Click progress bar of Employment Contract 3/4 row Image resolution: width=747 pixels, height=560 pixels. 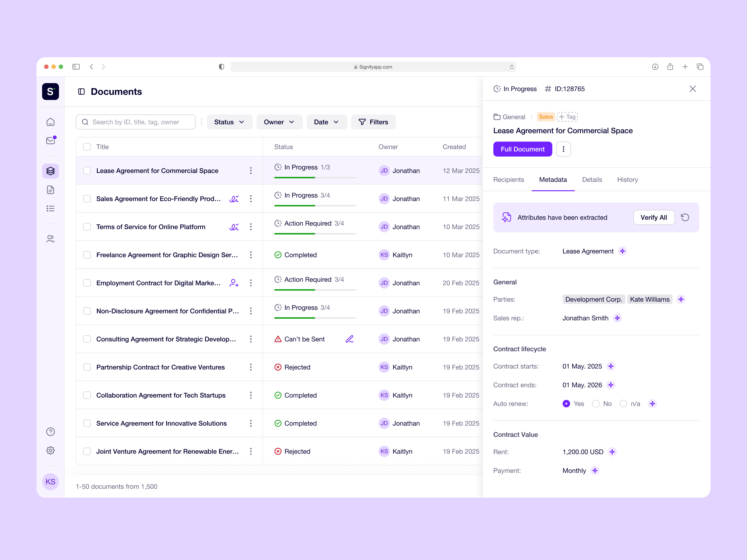point(315,290)
